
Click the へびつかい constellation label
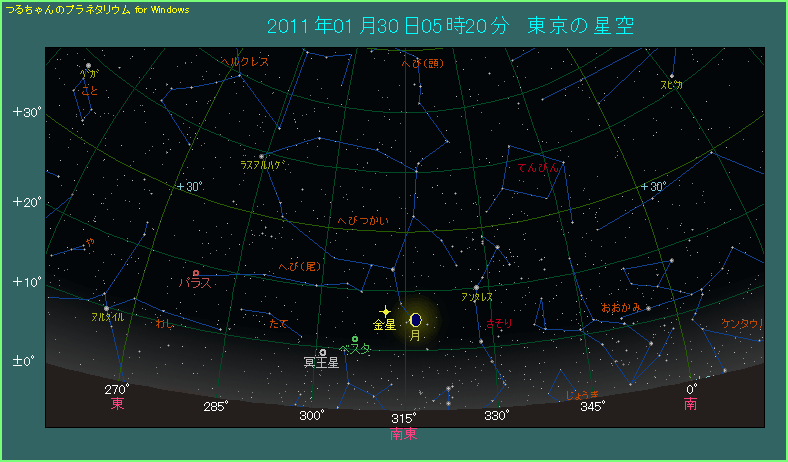coord(362,221)
